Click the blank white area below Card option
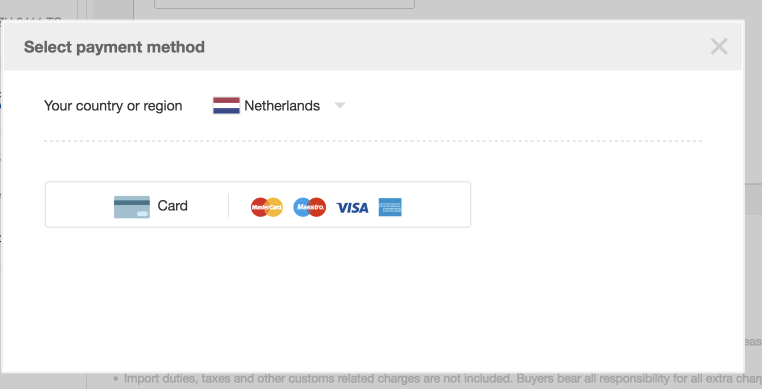 (x=373, y=299)
